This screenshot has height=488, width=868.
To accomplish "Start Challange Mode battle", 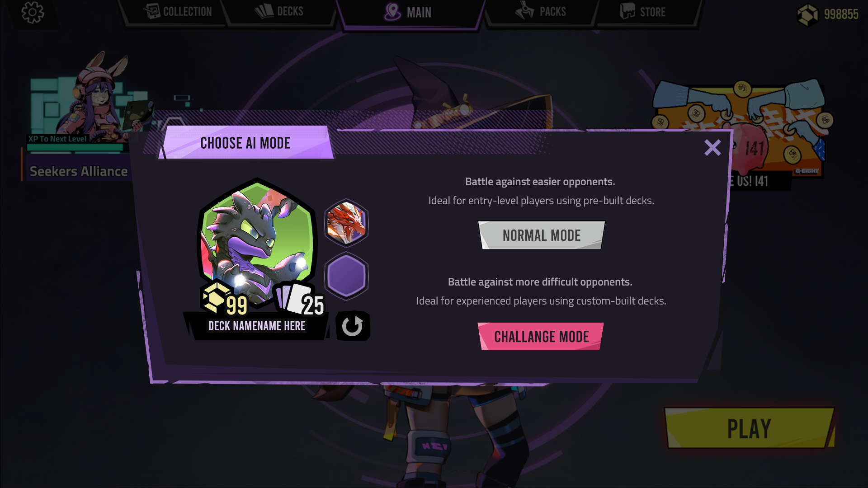I will pyautogui.click(x=541, y=337).
